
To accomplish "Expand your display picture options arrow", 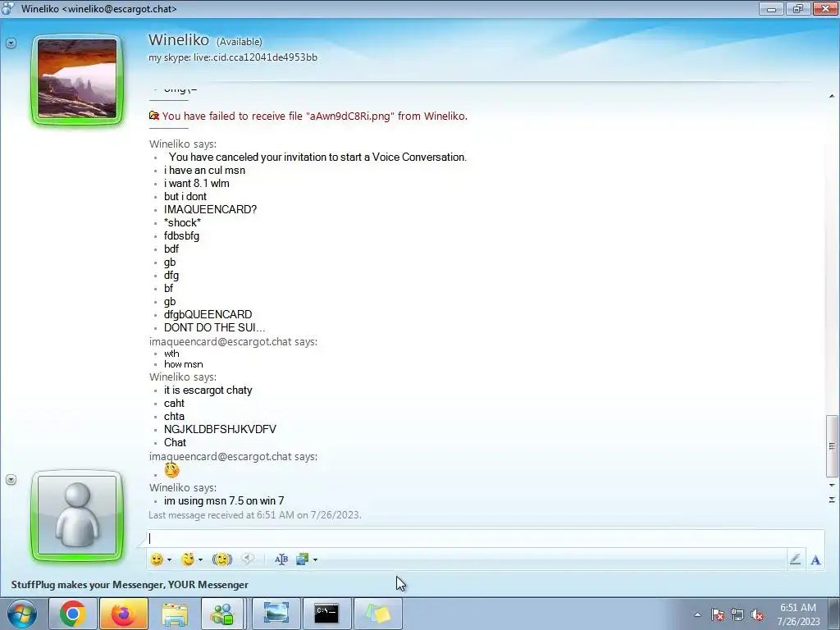I will coord(11,479).
